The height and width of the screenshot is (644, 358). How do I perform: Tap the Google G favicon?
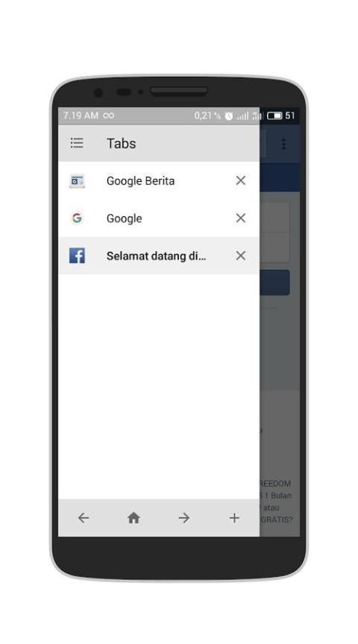click(x=77, y=218)
